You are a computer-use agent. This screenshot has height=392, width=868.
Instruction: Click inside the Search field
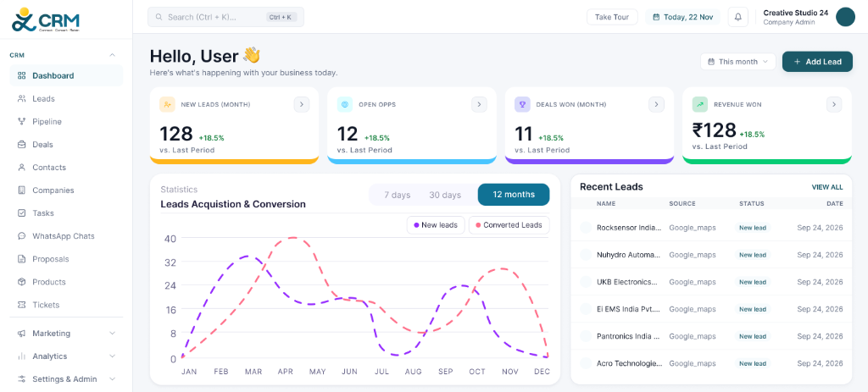tap(225, 17)
